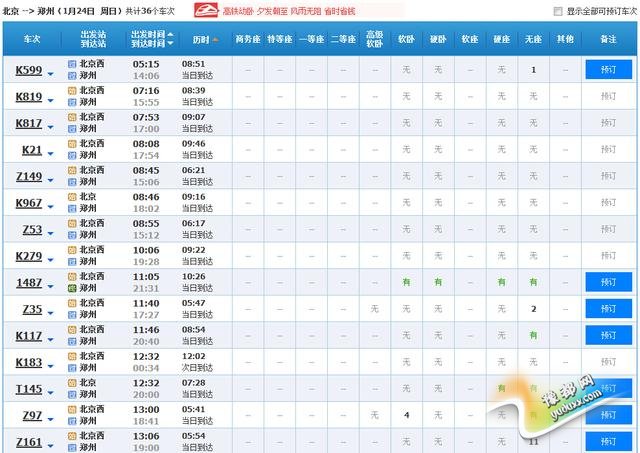The image size is (640, 453).
Task: Click the 软卧 count 4 for Z97
Action: tap(406, 415)
